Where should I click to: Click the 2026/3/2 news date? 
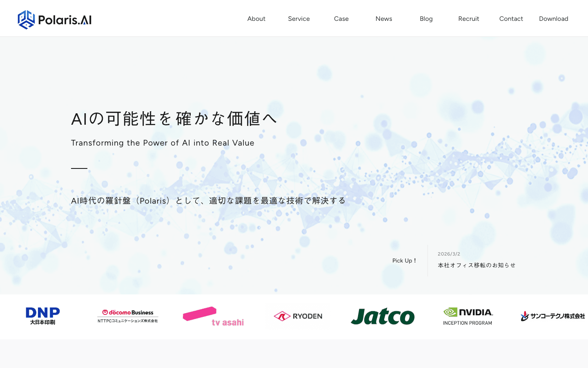[449, 254]
